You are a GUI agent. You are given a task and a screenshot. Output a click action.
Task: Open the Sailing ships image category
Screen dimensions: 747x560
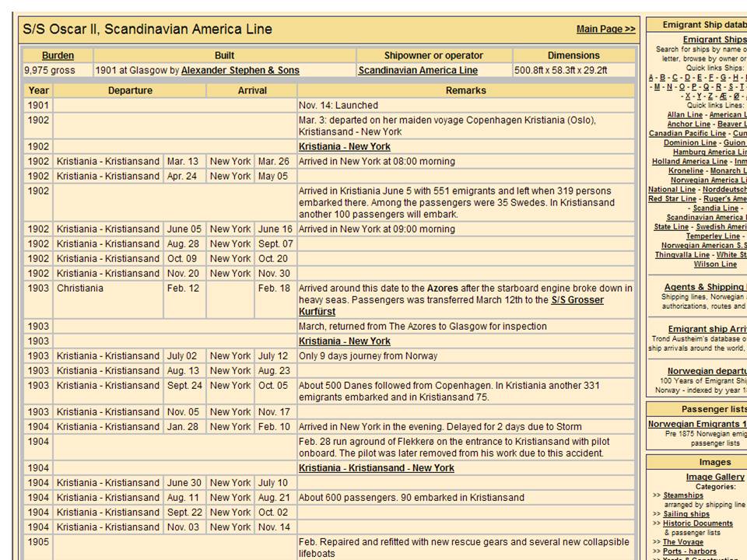coord(686,514)
